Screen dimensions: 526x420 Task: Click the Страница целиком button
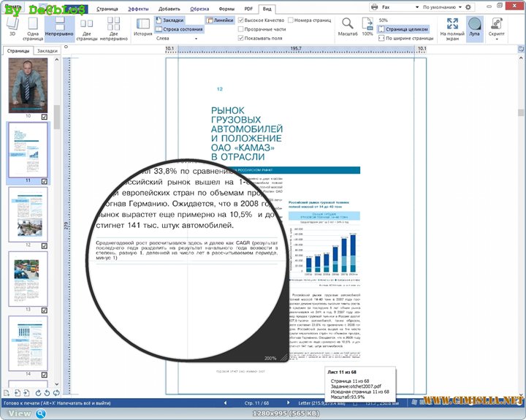(403, 29)
